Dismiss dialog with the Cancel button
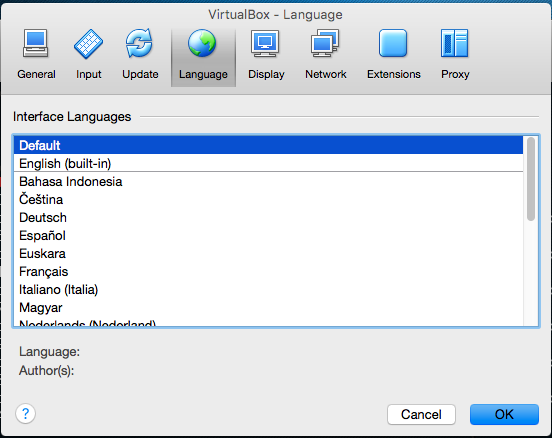The height and width of the screenshot is (438, 552). [x=421, y=414]
